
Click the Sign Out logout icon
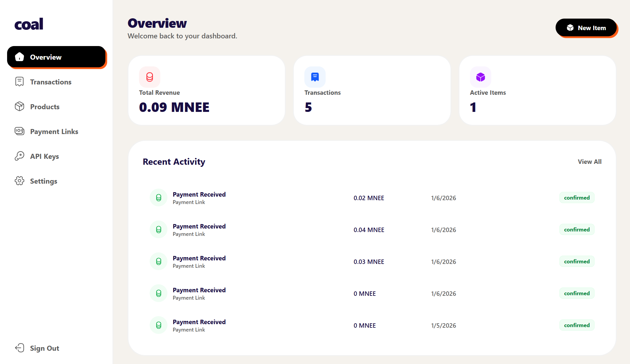(x=19, y=348)
